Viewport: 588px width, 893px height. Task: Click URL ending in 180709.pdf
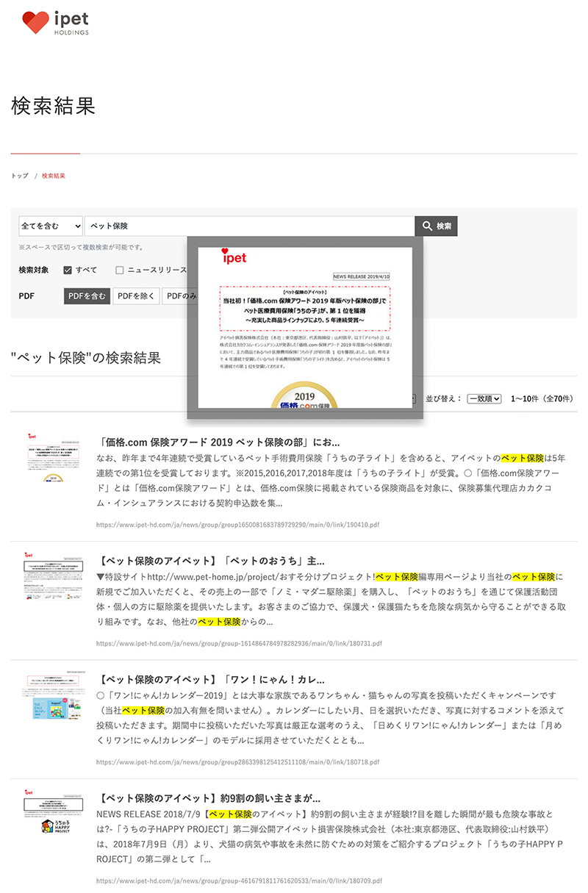(239, 881)
